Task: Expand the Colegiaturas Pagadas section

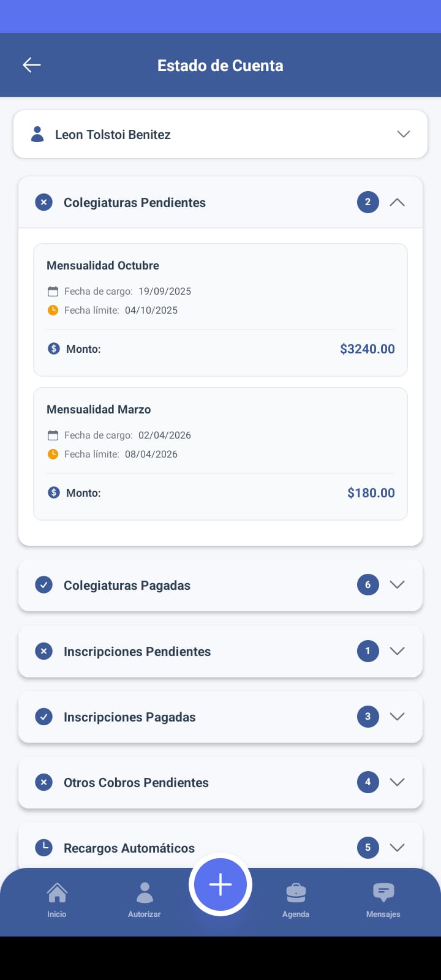Action: [x=397, y=585]
